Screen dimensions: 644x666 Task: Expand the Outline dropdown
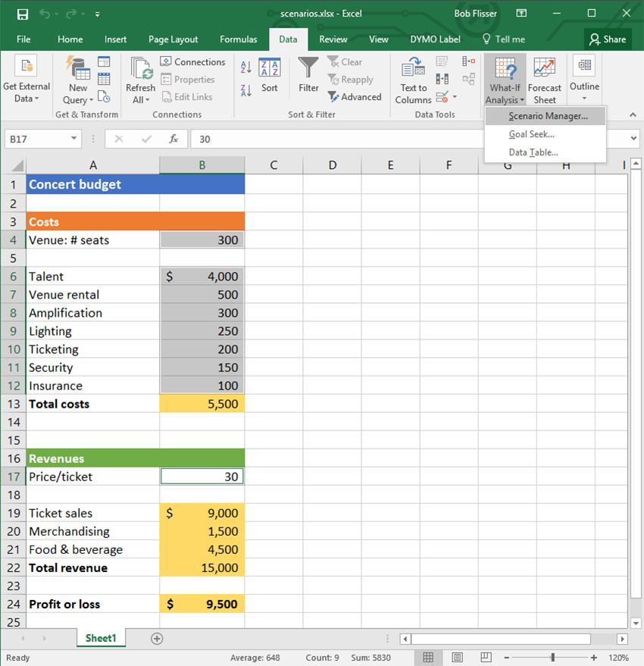point(585,79)
